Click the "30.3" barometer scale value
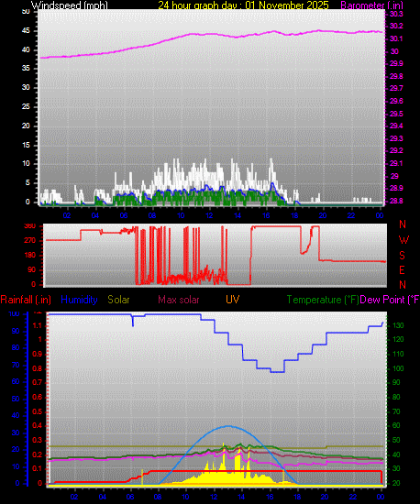Image resolution: width=420 pixels, height=504 pixels. pyautogui.click(x=396, y=14)
